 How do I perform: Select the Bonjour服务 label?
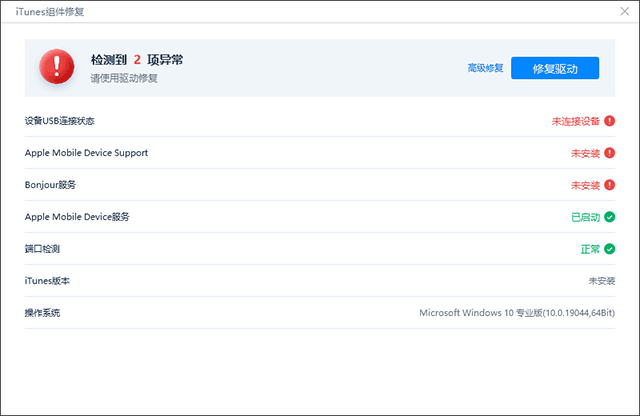[50, 185]
